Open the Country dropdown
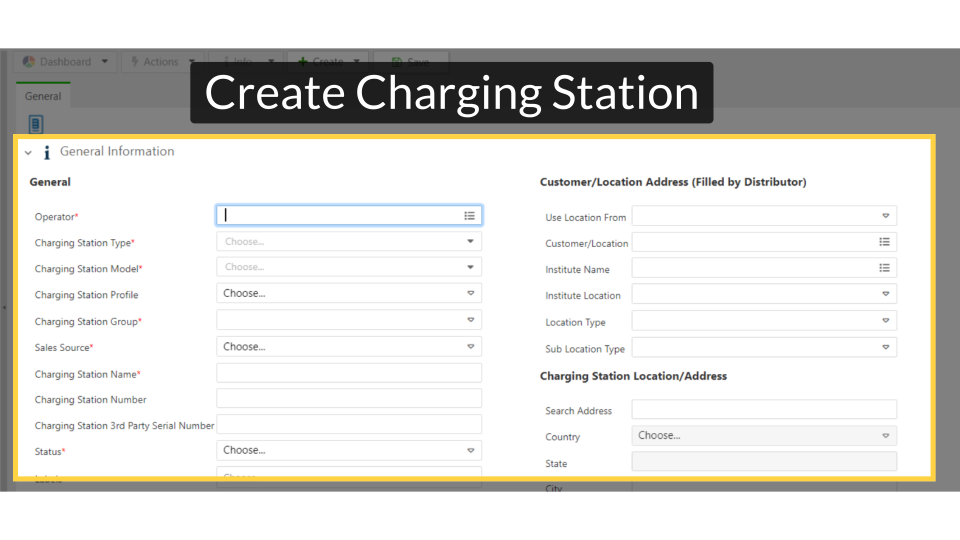Viewport: 960px width, 540px height. 764,435
